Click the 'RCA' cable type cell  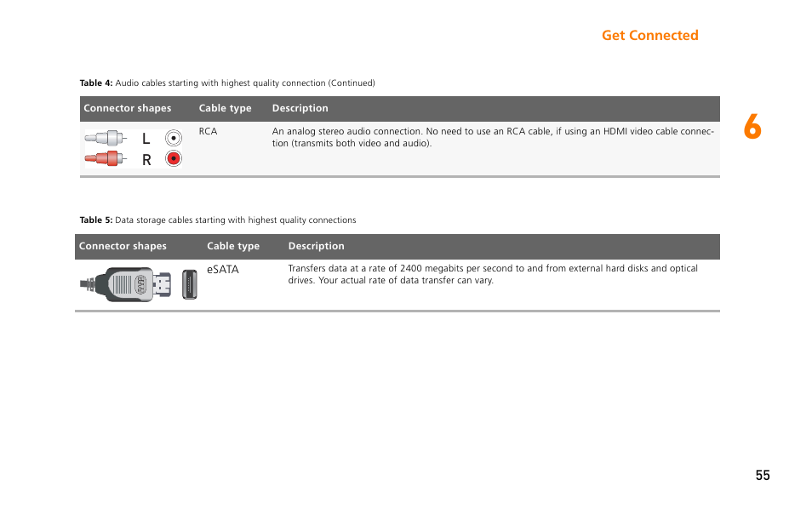(209, 132)
